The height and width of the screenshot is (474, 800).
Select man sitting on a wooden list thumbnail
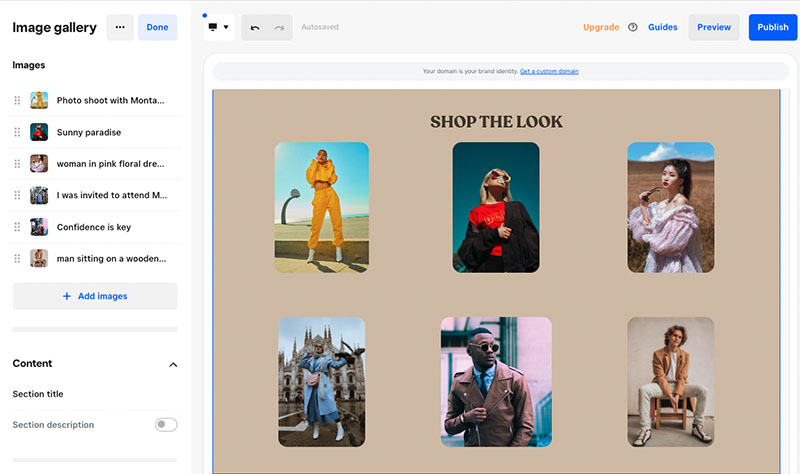pyautogui.click(x=39, y=258)
